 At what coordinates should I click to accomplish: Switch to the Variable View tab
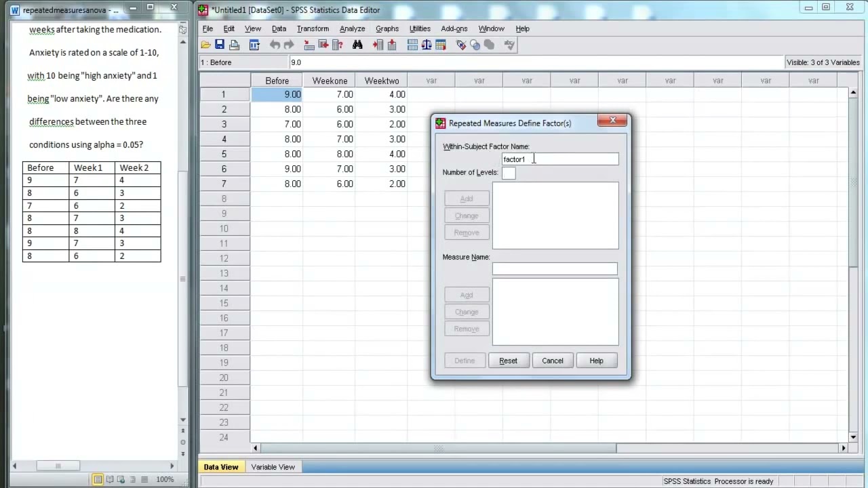(273, 467)
